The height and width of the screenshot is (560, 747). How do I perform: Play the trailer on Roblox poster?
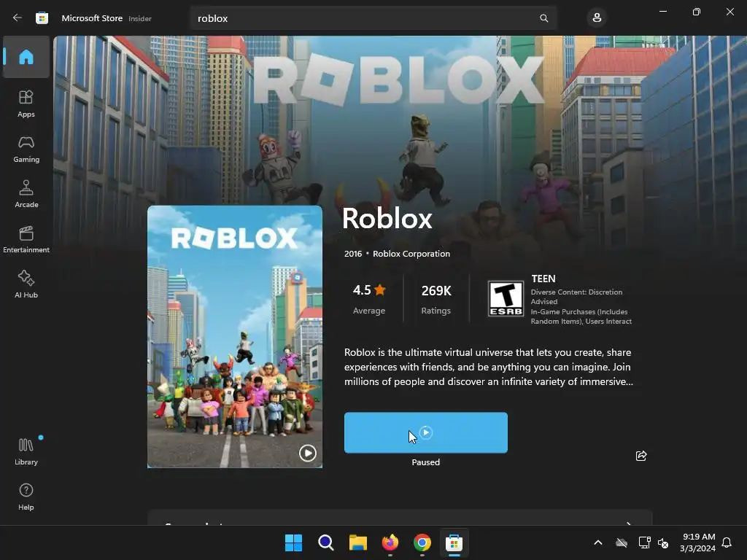point(307,453)
